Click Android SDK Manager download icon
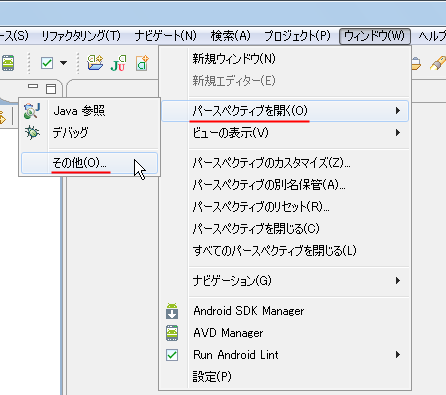 pos(172,311)
